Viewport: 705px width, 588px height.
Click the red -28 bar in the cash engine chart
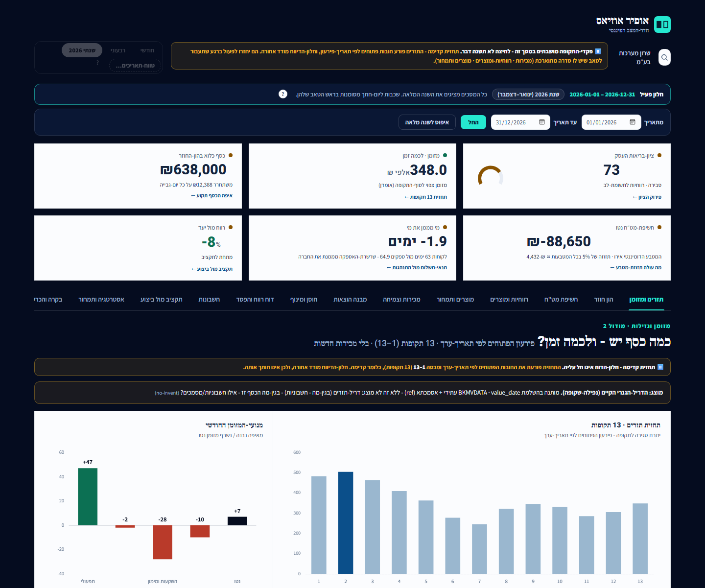(163, 542)
